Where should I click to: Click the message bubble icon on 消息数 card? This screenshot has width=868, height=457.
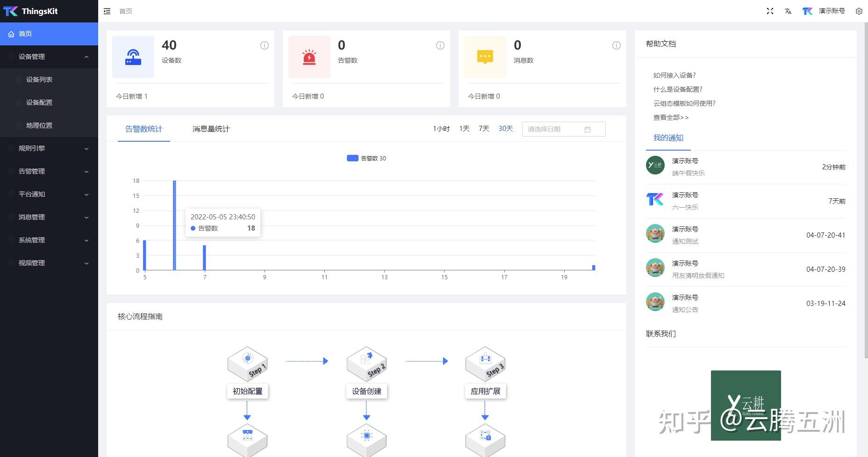coord(485,56)
